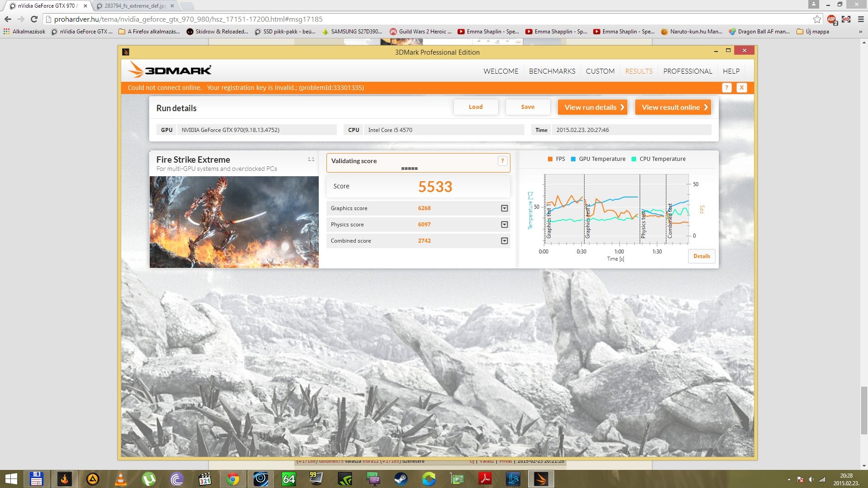Open the floppy disk 64 taskbar icon

pos(37,479)
